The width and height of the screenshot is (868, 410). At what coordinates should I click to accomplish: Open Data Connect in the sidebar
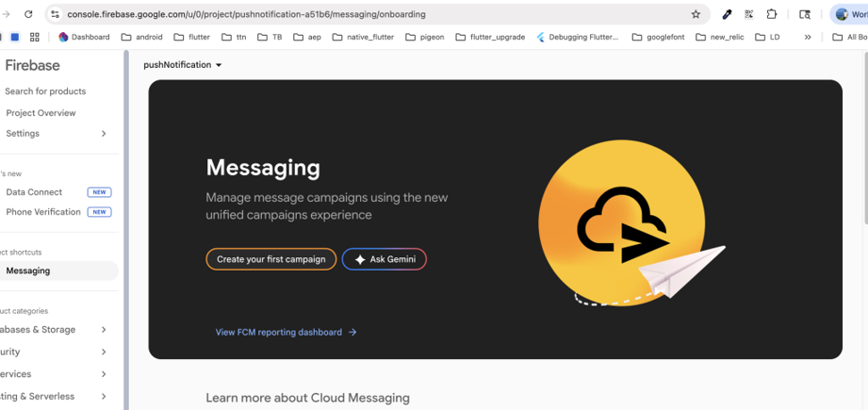[34, 192]
